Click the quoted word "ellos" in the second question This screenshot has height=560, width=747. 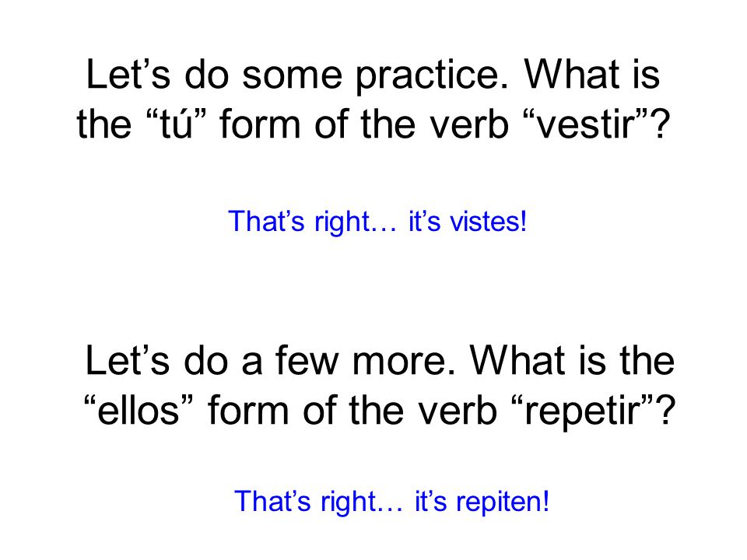(139, 411)
